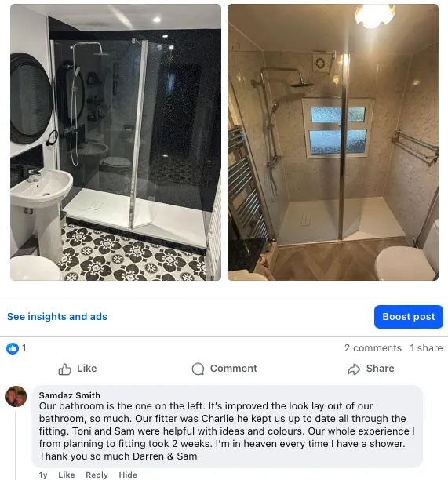Click Samdaz Smith's comment text bubble

[227, 427]
